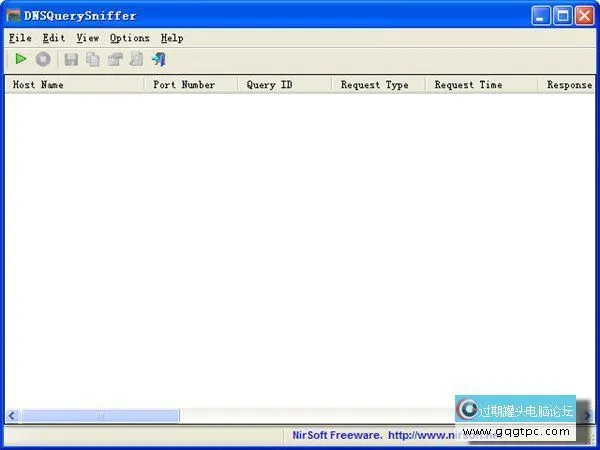Viewport: 600px width, 450px height.
Task: Click the Find toolbar icon
Action: click(136, 59)
